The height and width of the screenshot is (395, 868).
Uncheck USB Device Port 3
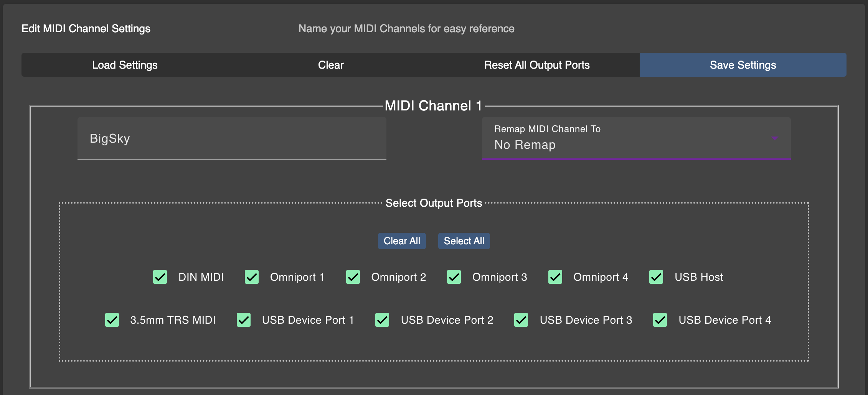pyautogui.click(x=521, y=320)
